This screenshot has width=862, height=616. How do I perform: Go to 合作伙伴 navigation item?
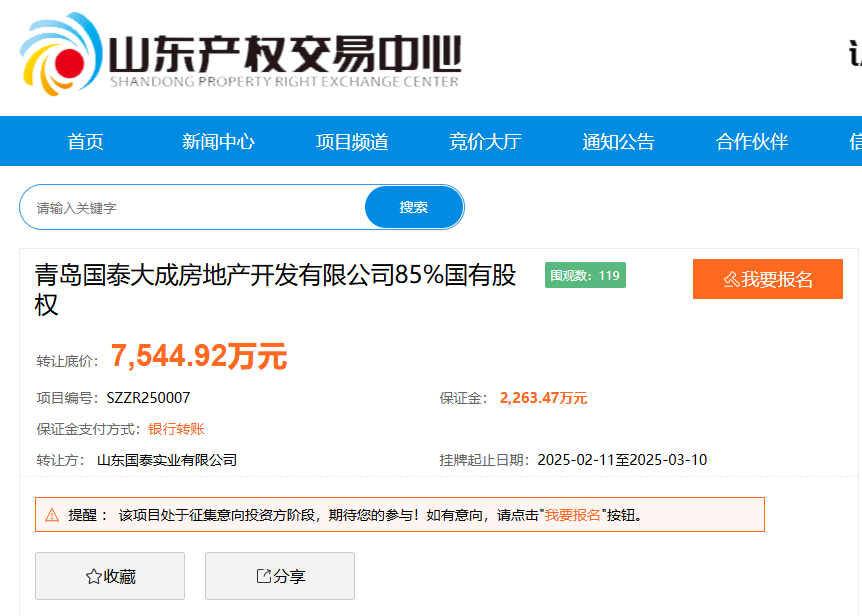752,142
